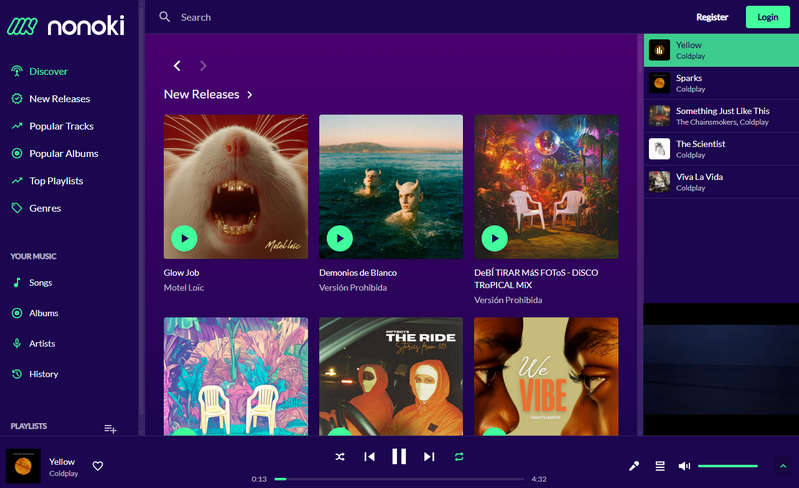The image size is (799, 488).
Task: Click the Sparks cover thumbnail in queue
Action: point(659,83)
